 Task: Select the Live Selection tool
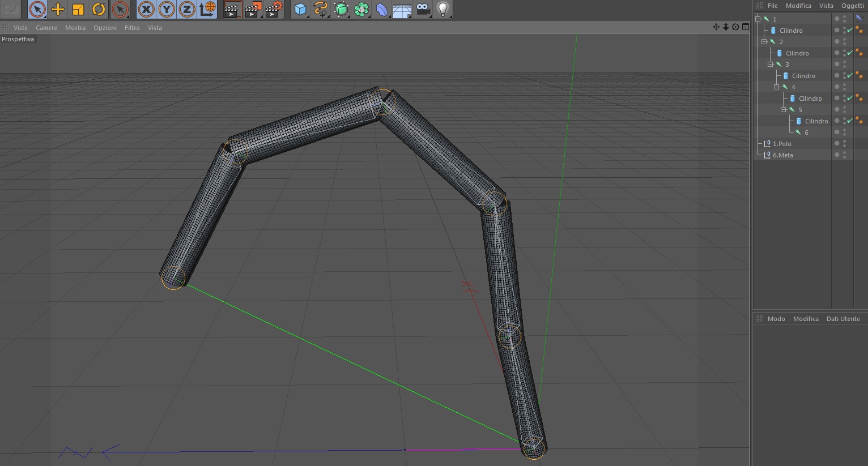[37, 9]
